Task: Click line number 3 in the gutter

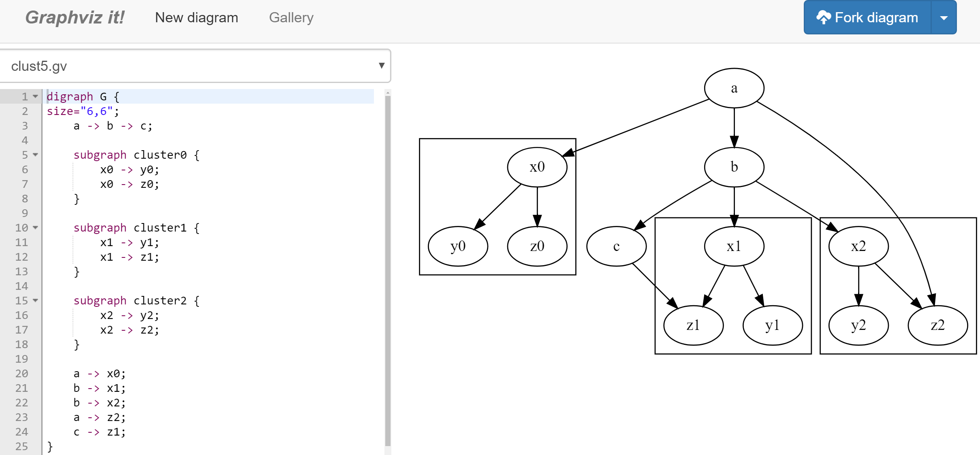Action: tap(25, 125)
